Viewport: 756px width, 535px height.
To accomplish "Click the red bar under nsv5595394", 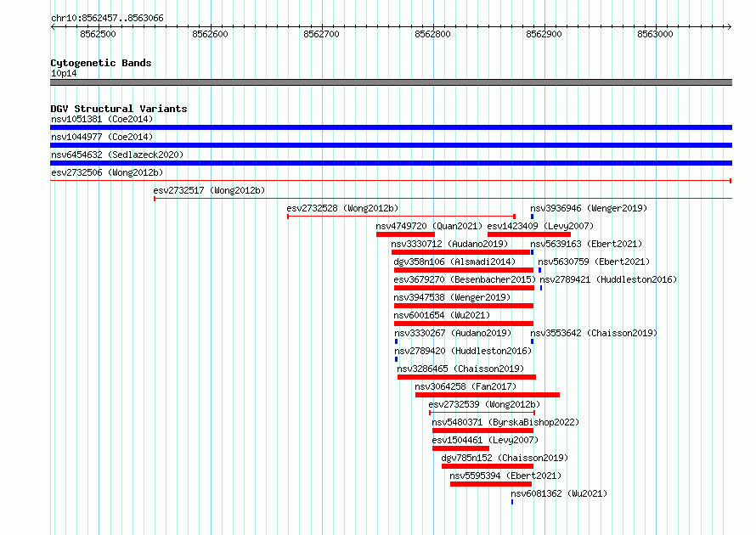I will 491,484.
